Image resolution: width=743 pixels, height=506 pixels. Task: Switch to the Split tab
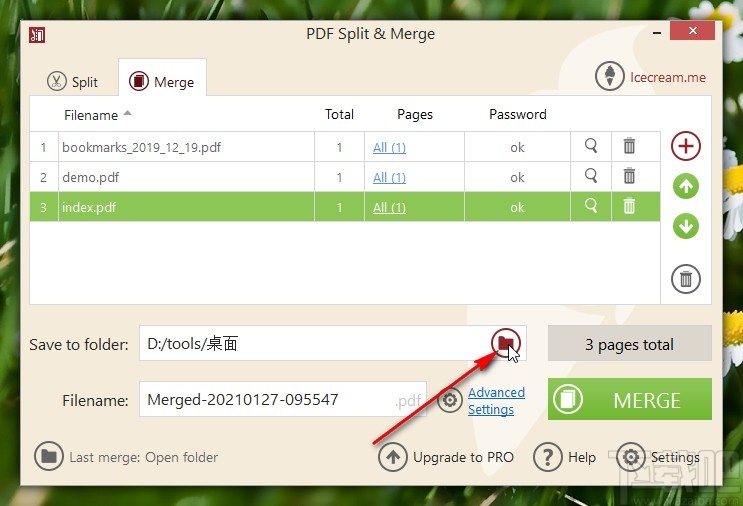[x=72, y=81]
